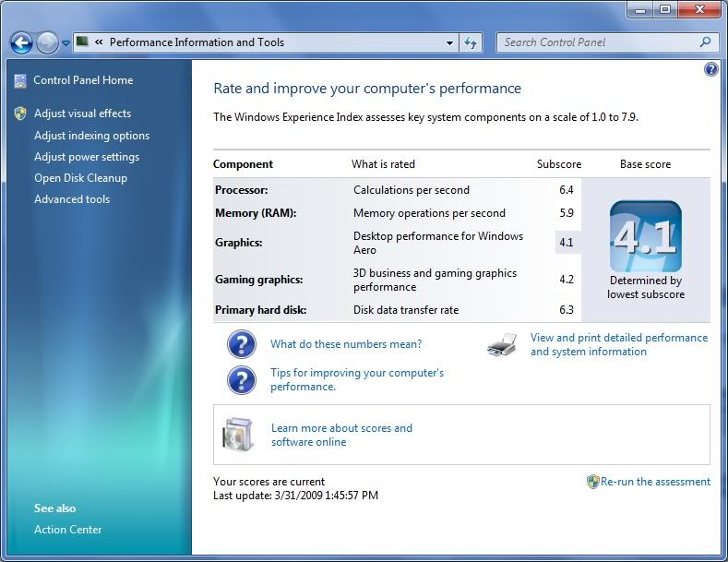728x562 pixels.
Task: Select the Graphics row label
Action: [239, 243]
